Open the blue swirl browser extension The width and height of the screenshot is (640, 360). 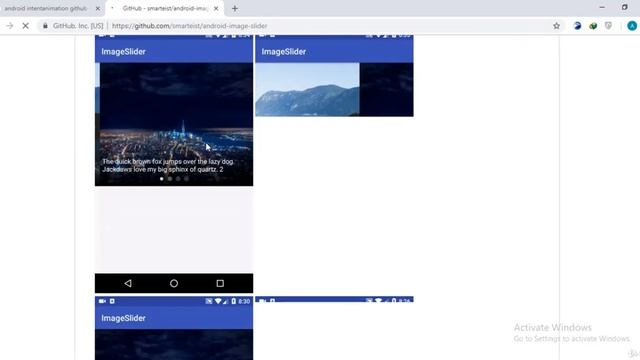(577, 26)
